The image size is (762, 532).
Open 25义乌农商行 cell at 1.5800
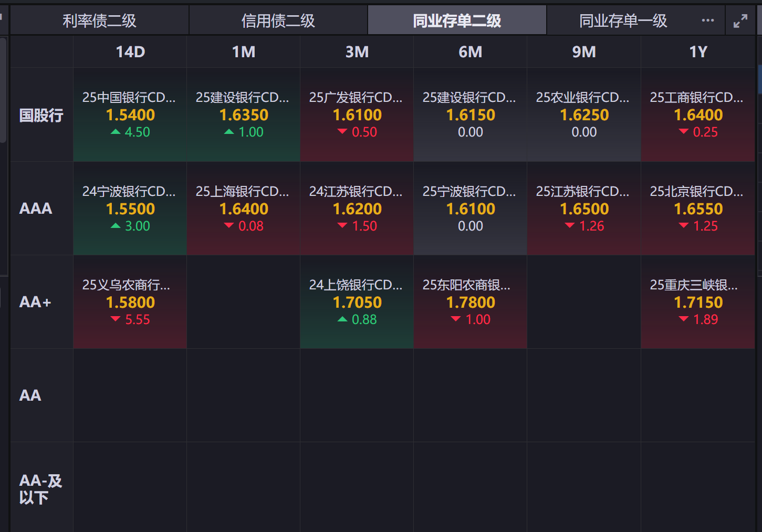130,302
